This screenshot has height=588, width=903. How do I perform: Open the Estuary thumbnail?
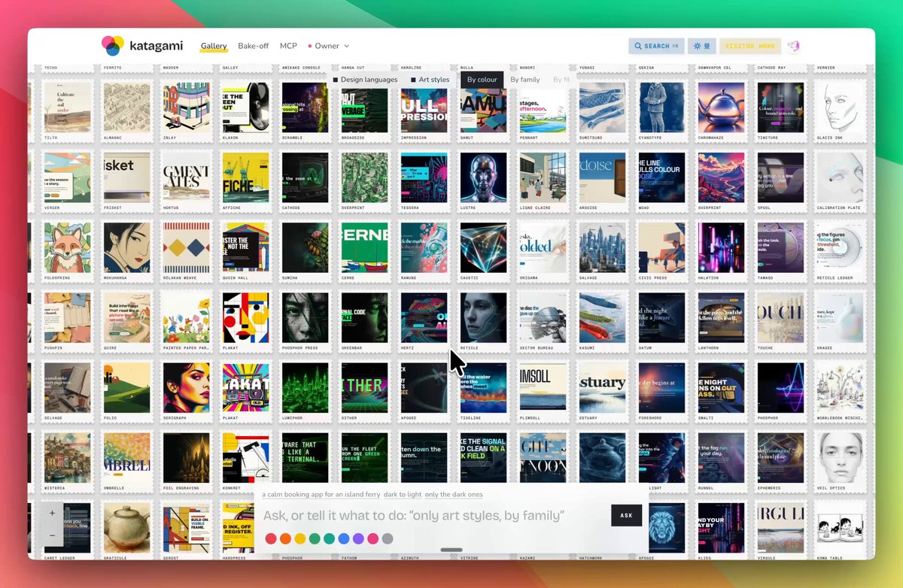click(603, 388)
